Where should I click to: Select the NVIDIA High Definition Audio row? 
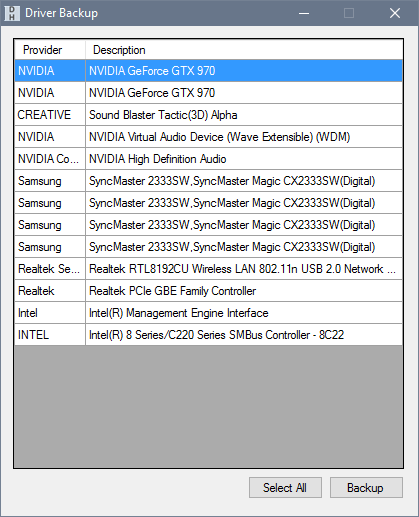click(x=209, y=159)
